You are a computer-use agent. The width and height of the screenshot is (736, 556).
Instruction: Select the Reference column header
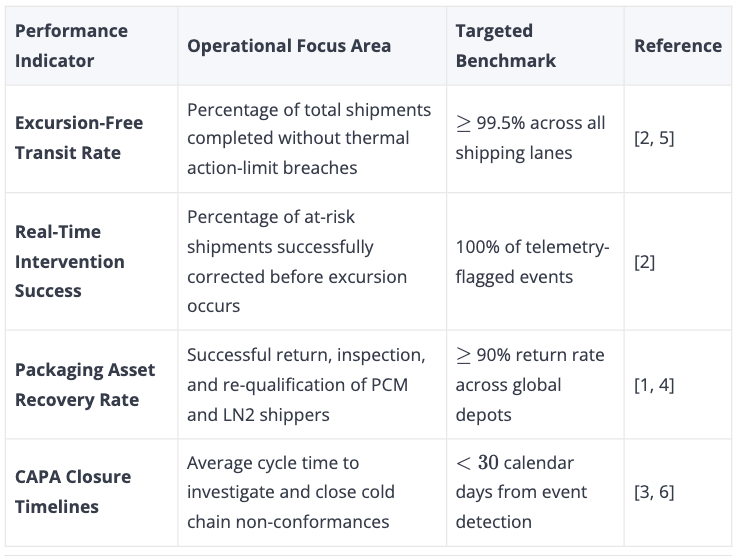678,46
